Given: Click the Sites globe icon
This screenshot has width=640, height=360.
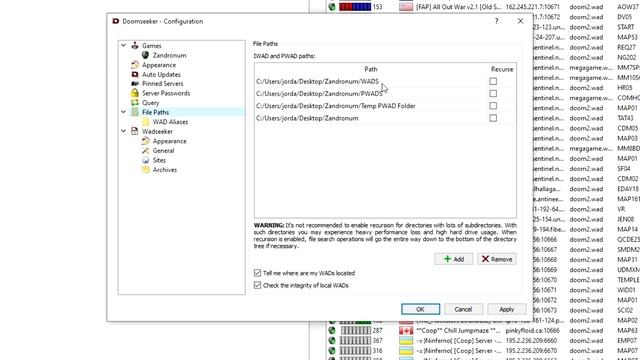Looking at the screenshot, I should [x=145, y=160].
